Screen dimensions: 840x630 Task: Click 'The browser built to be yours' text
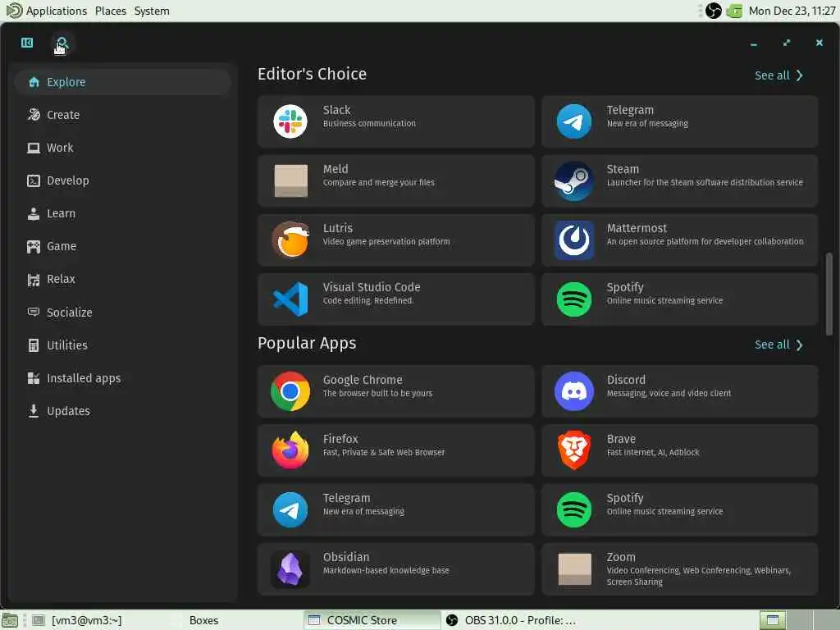coord(377,393)
